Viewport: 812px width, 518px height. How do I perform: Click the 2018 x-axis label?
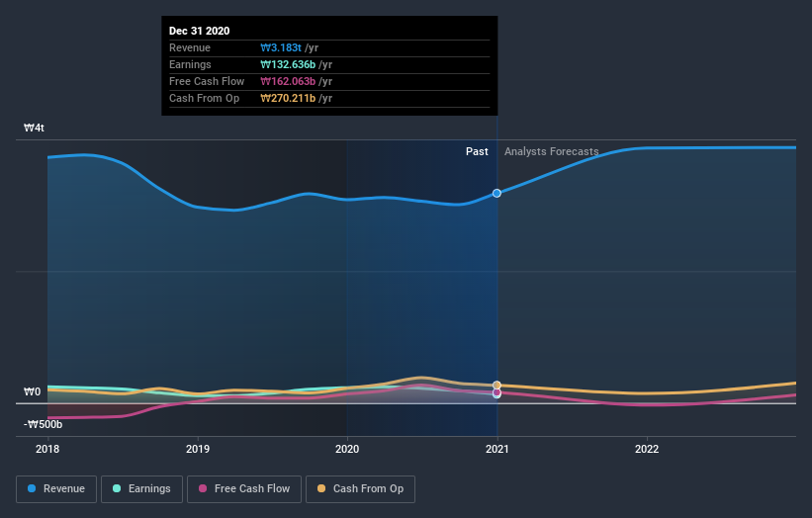(47, 449)
